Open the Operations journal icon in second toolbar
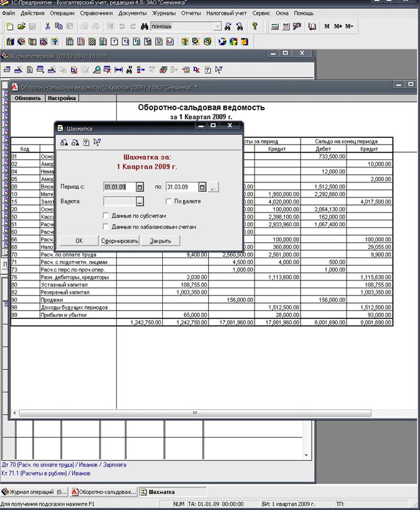 point(21,42)
